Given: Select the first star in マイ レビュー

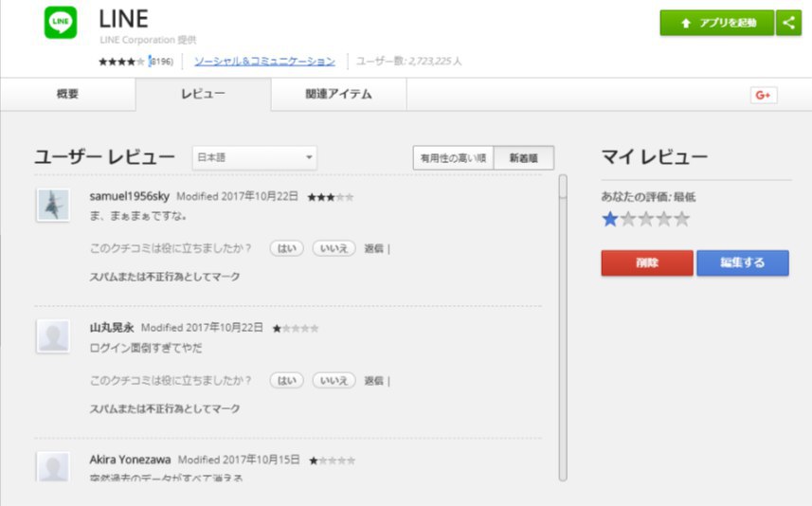Looking at the screenshot, I should pos(610,220).
